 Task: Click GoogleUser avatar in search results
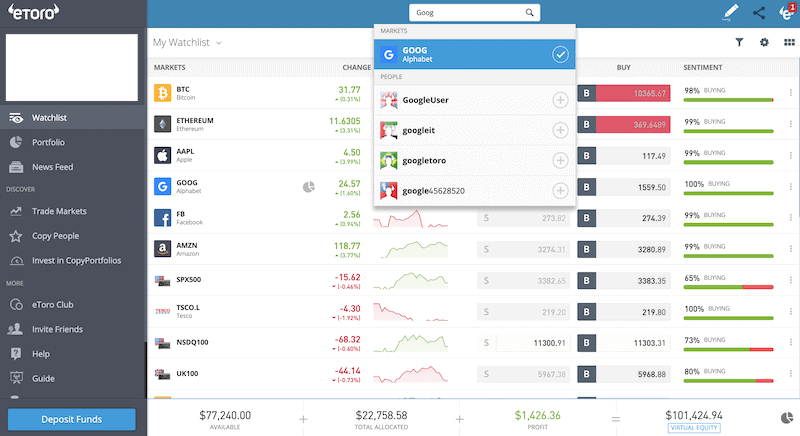click(389, 100)
